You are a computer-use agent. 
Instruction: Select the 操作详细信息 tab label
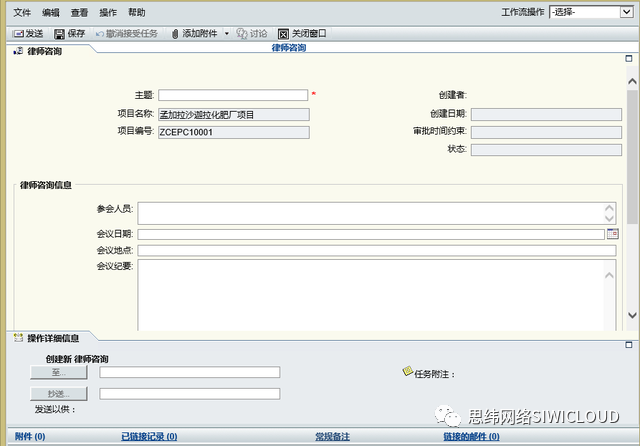coord(53,338)
